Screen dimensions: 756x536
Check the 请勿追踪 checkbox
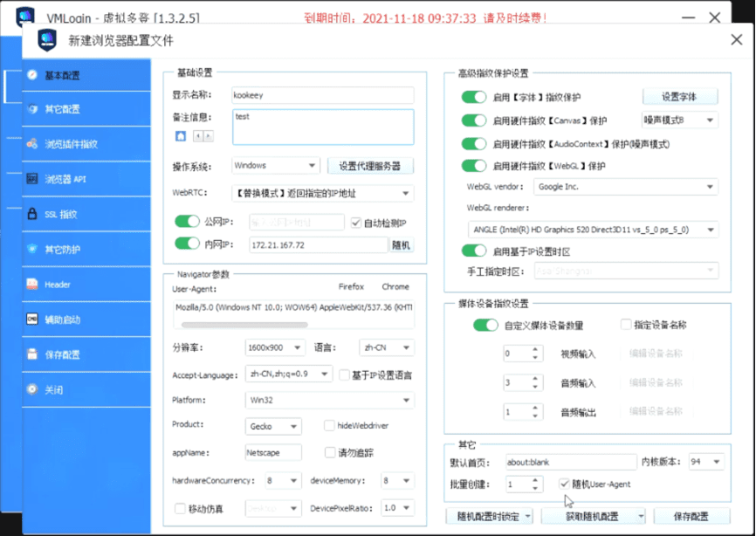(x=330, y=452)
